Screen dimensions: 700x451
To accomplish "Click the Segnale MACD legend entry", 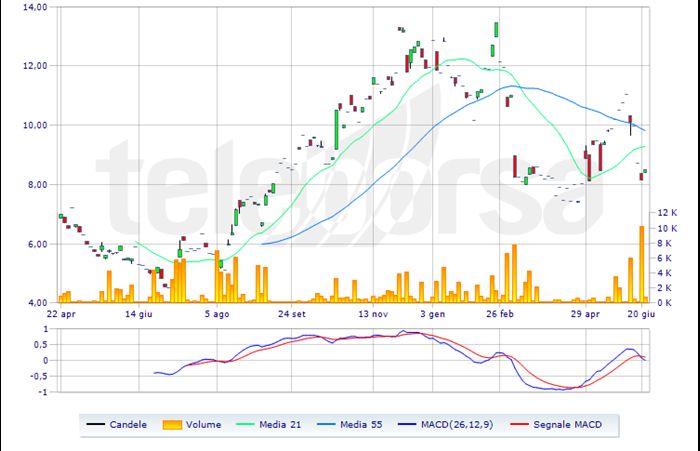I will (555, 425).
